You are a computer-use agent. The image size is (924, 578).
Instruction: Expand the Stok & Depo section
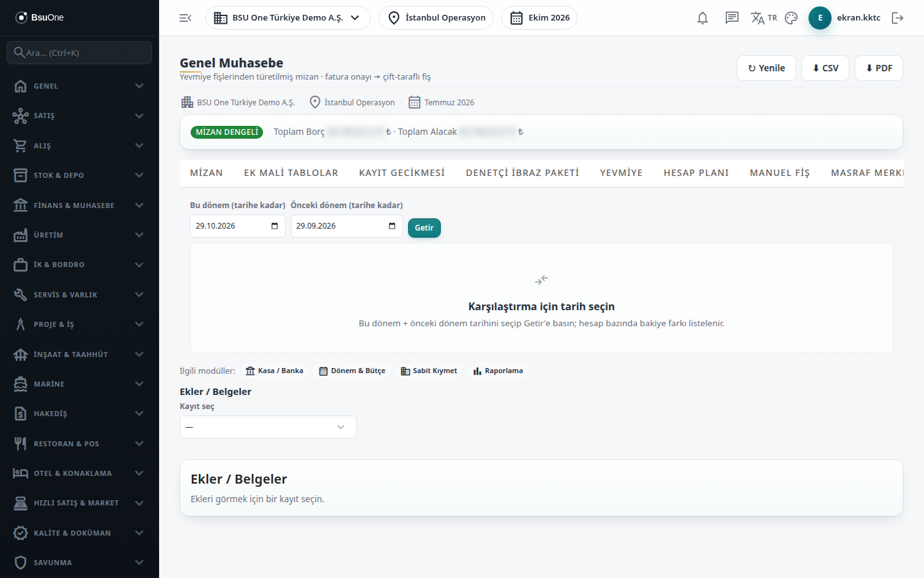[80, 175]
